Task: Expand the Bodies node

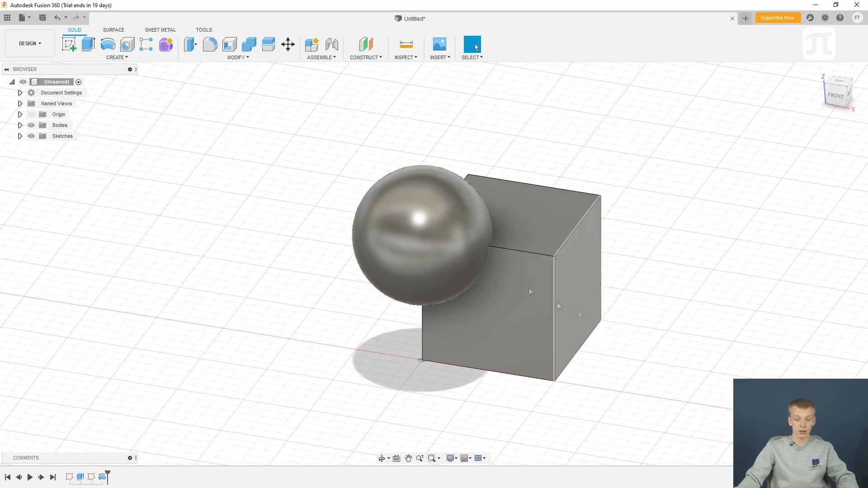Action: tap(20, 125)
